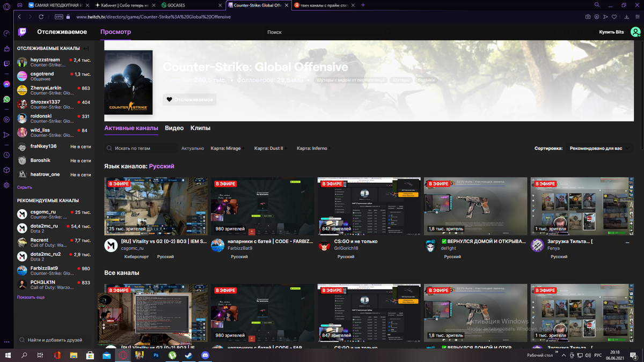This screenshot has width=644, height=362.
Task: Add page to bookmarks heart icon
Action: pyautogui.click(x=614, y=17)
